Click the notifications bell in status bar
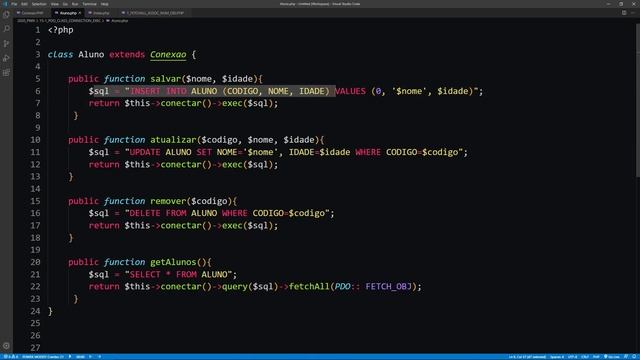640x360 pixels. coord(634,357)
